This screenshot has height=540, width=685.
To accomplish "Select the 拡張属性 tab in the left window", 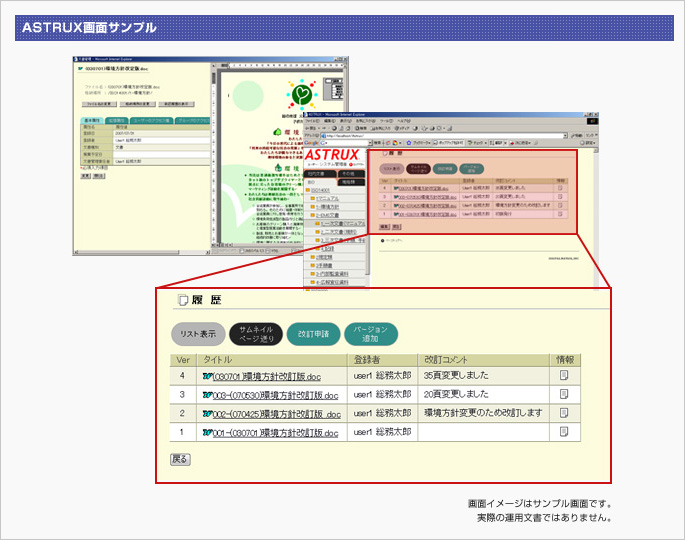I will click(117, 121).
